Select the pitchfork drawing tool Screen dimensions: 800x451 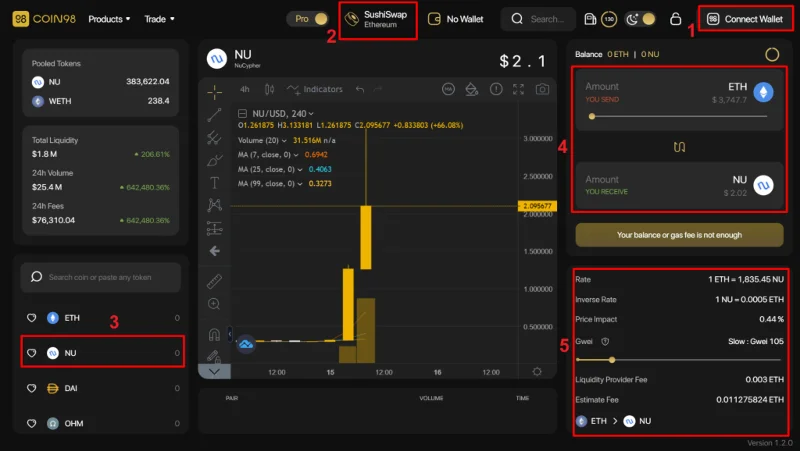click(214, 138)
